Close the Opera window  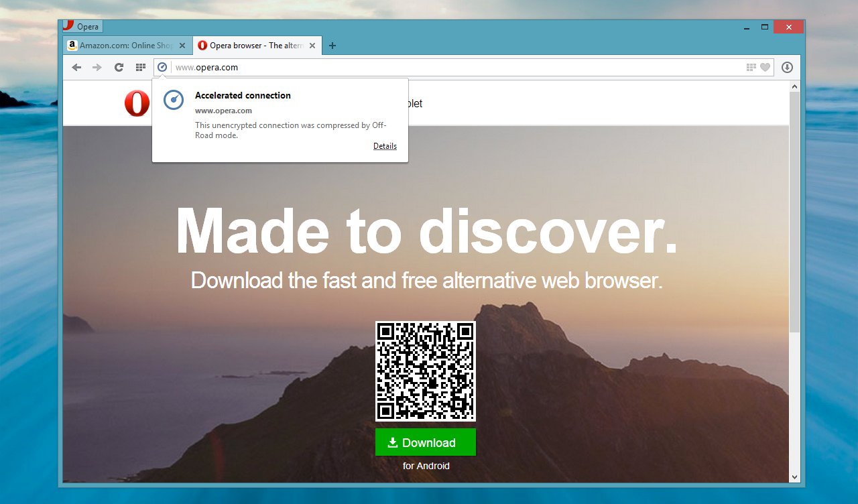pyautogui.click(x=789, y=27)
